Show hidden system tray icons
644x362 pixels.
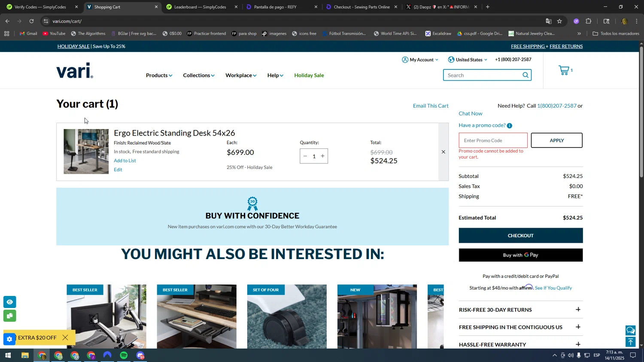555,355
